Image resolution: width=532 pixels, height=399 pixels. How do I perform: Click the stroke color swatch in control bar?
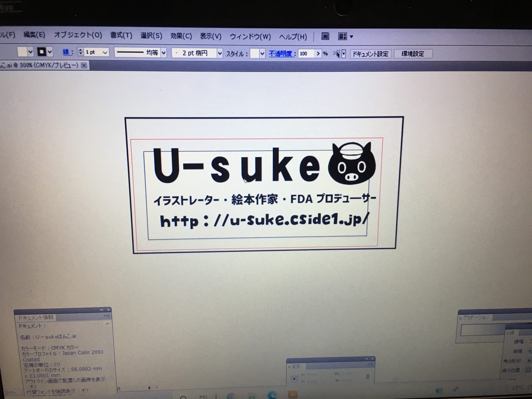42,52
